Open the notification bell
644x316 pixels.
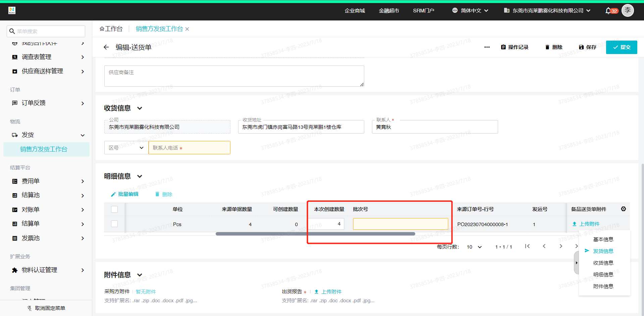[608, 11]
